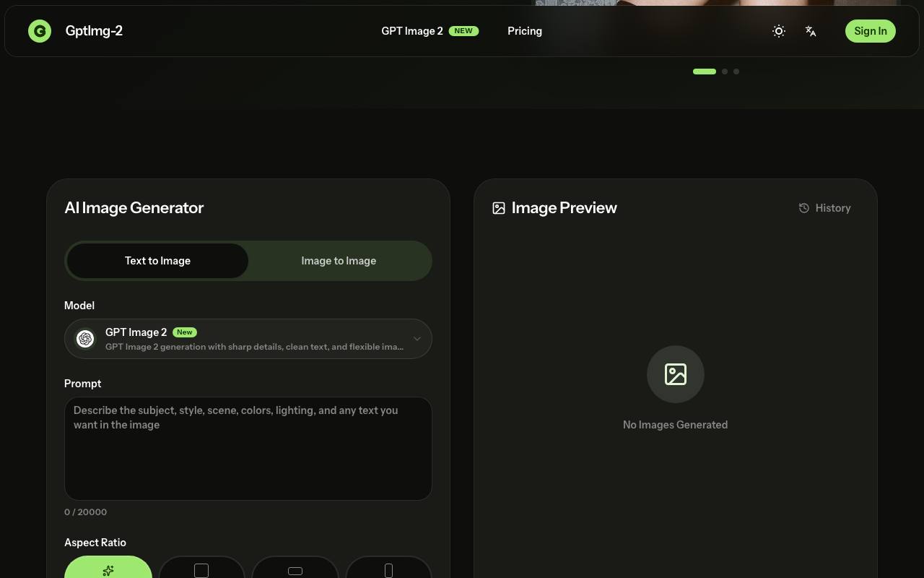
Task: Click the "No Images Generated" message
Action: point(676,425)
